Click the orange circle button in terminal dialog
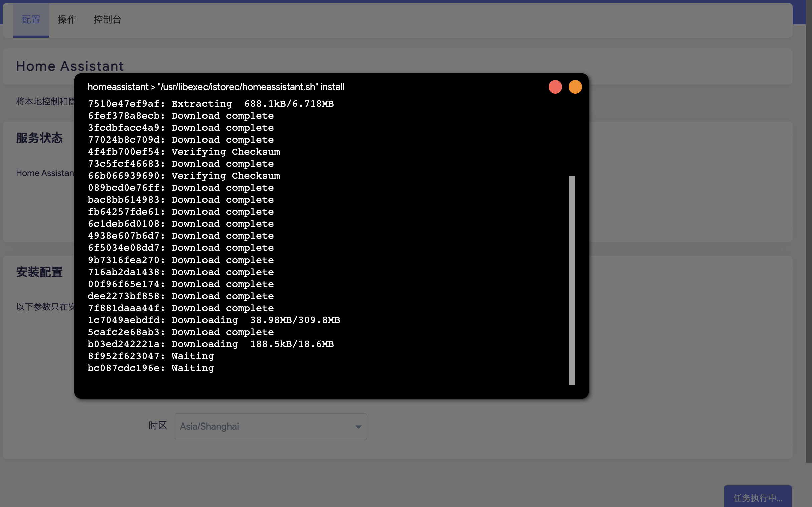This screenshot has width=812, height=507. pos(575,87)
